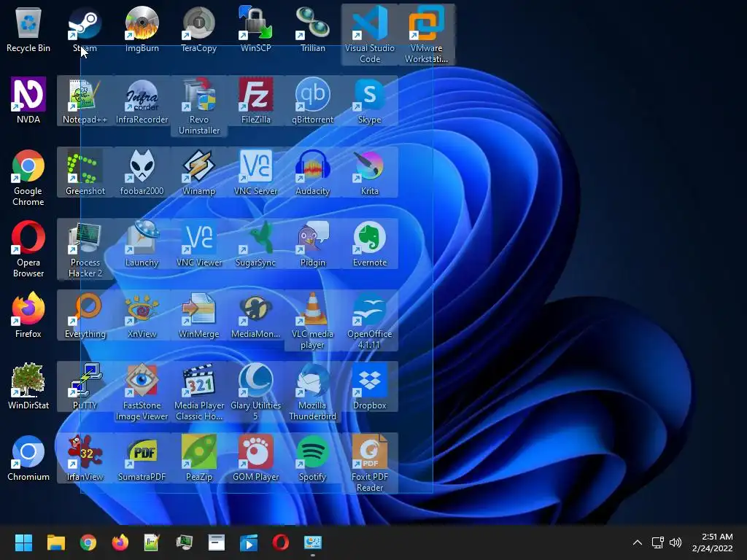
Task: Select the Skype desktop shortcut
Action: pos(370,101)
